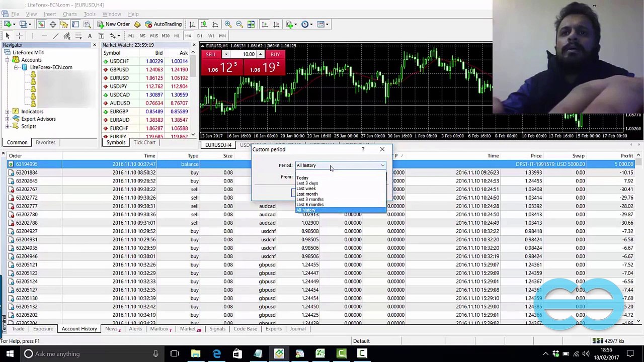Select the trendline drawing tool
This screenshot has height=362, width=644.
[x=55, y=36]
